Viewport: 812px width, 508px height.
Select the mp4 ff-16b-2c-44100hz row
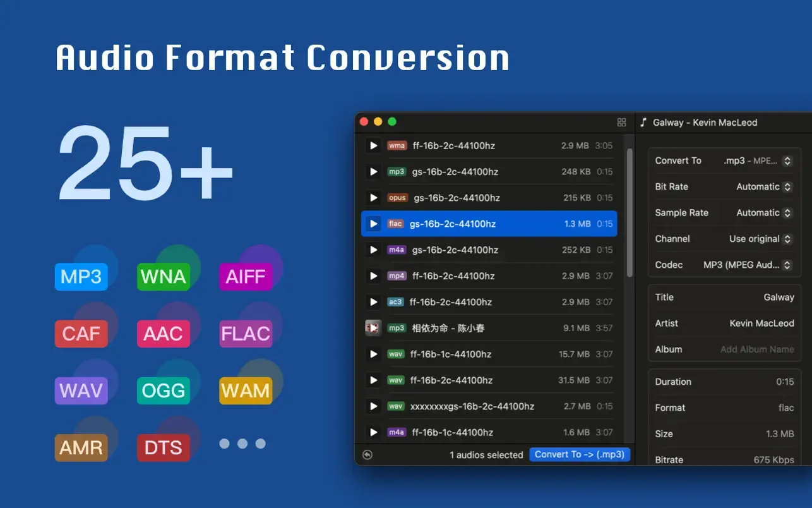[499, 275]
